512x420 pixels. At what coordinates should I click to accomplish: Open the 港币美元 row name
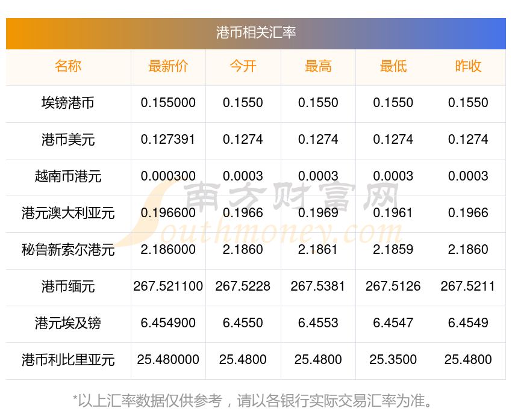tap(68, 140)
